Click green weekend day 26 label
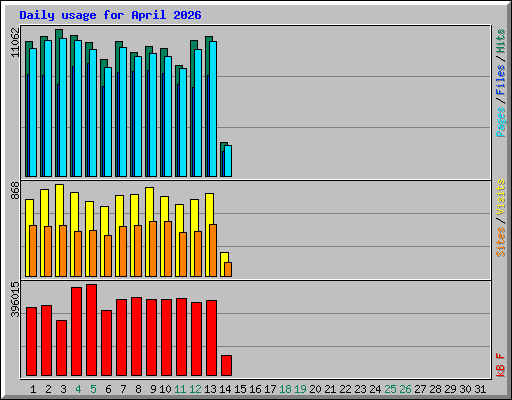 [405, 389]
